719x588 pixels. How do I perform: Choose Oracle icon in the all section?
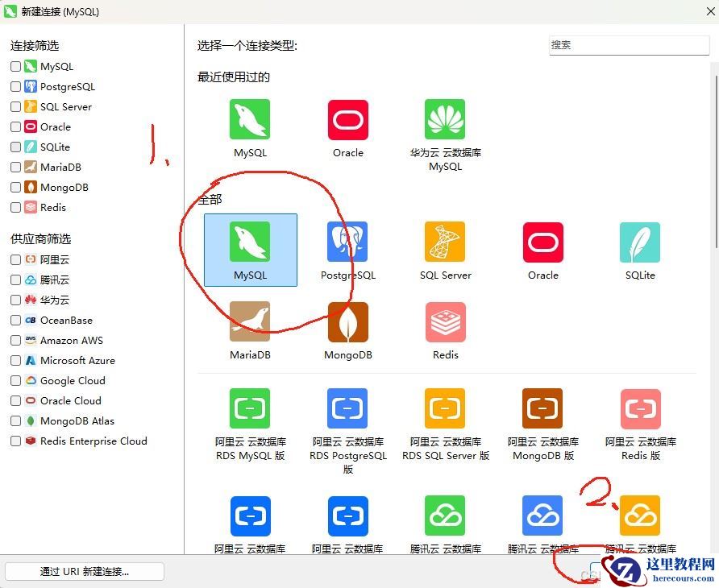click(543, 242)
